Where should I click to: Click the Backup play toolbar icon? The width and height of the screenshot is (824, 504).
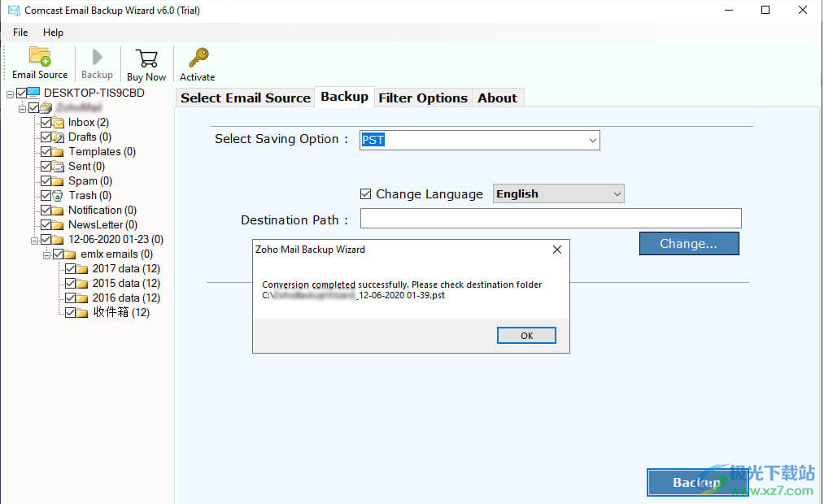tap(98, 57)
